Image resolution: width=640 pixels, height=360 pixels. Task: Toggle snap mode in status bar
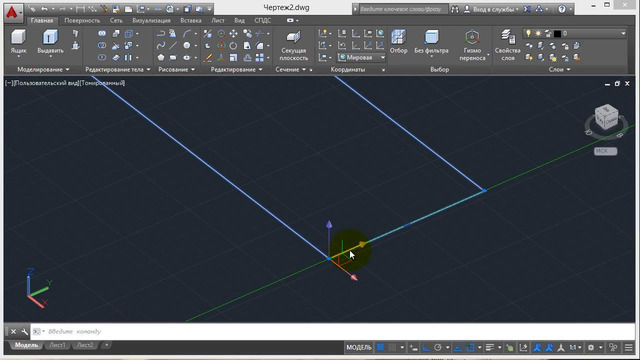(x=392, y=347)
